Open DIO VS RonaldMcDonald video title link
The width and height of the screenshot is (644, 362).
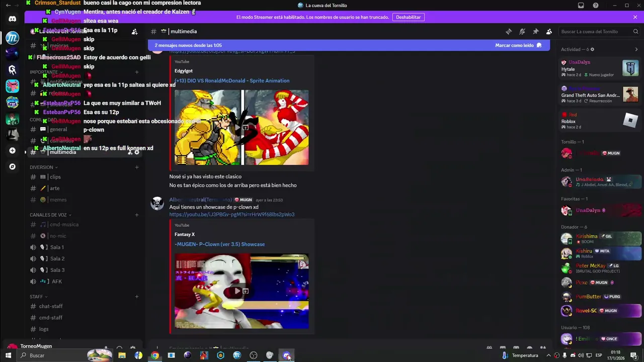(232, 80)
